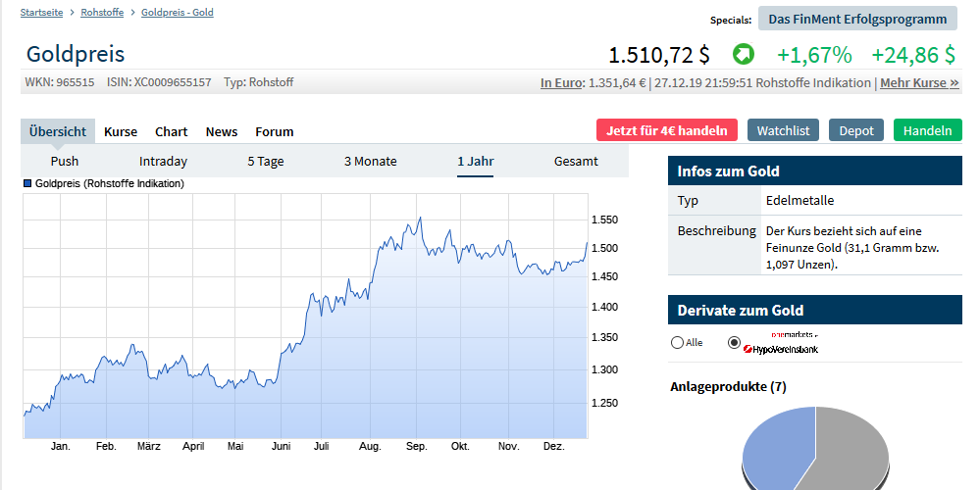Click the WKN: 965515 text

click(60, 82)
